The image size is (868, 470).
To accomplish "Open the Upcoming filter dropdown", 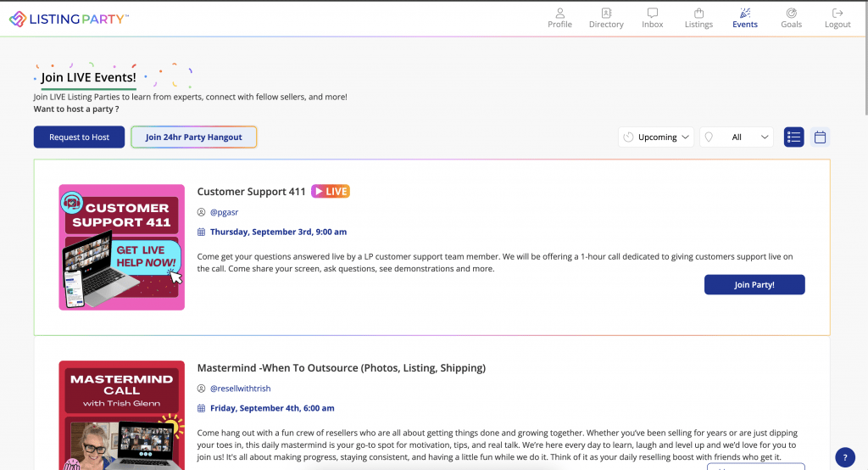I will click(x=656, y=137).
